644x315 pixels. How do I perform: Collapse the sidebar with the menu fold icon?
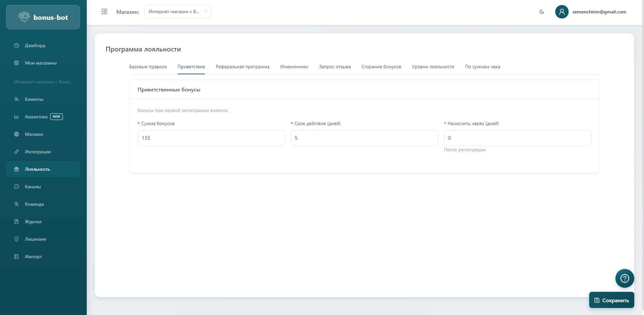coord(104,12)
